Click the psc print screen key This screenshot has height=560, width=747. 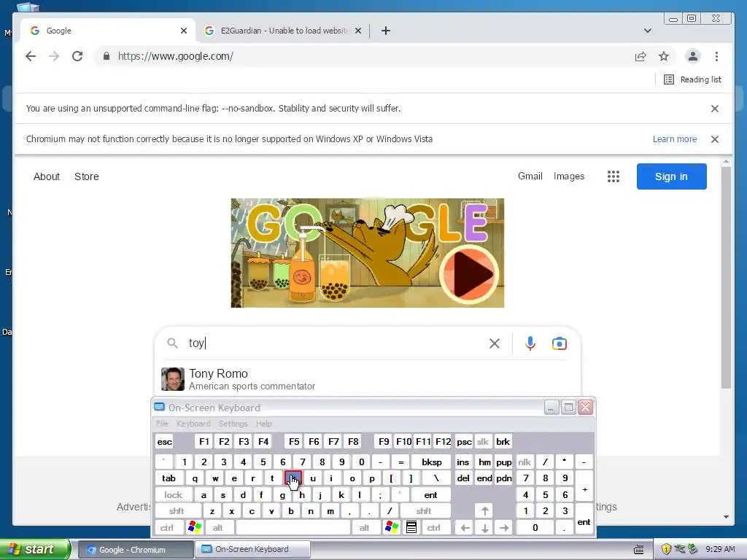click(464, 442)
